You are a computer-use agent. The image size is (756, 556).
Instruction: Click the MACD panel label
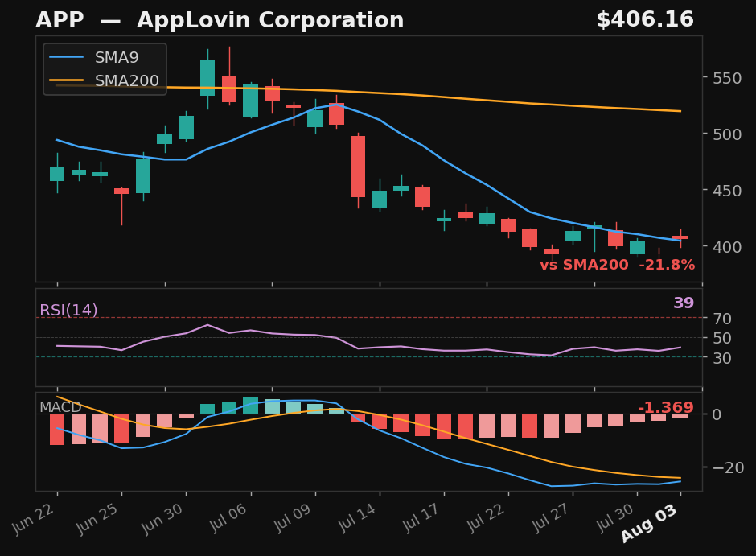[x=60, y=407]
